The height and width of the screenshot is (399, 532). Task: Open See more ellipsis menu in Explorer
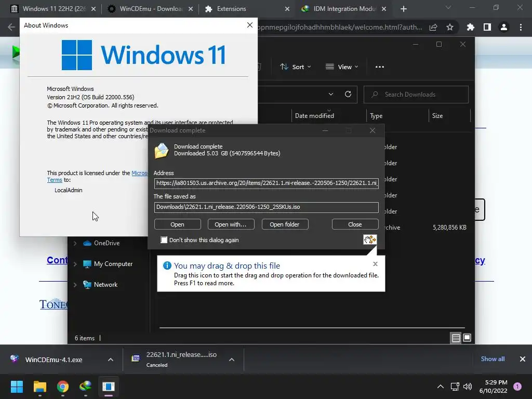[x=380, y=67]
